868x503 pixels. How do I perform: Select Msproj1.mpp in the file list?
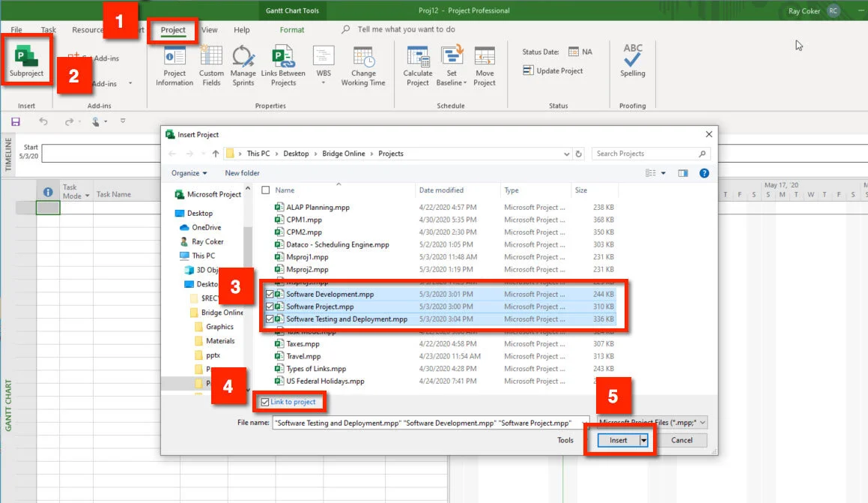[307, 257]
